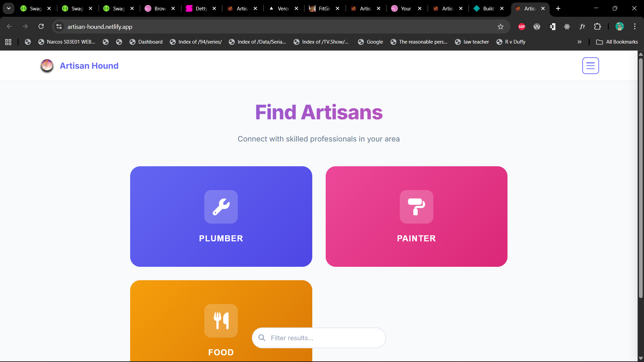Click the Filter results input field

pyautogui.click(x=319, y=338)
